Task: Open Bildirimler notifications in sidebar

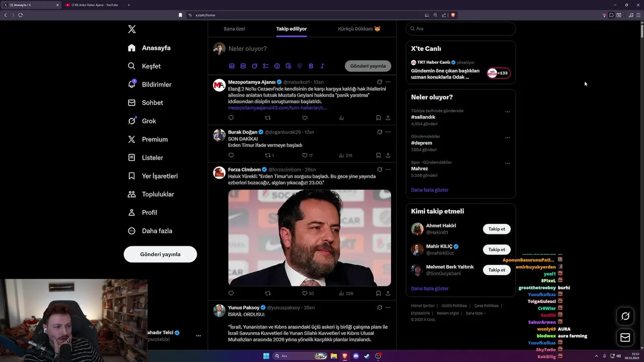Action: [149, 84]
